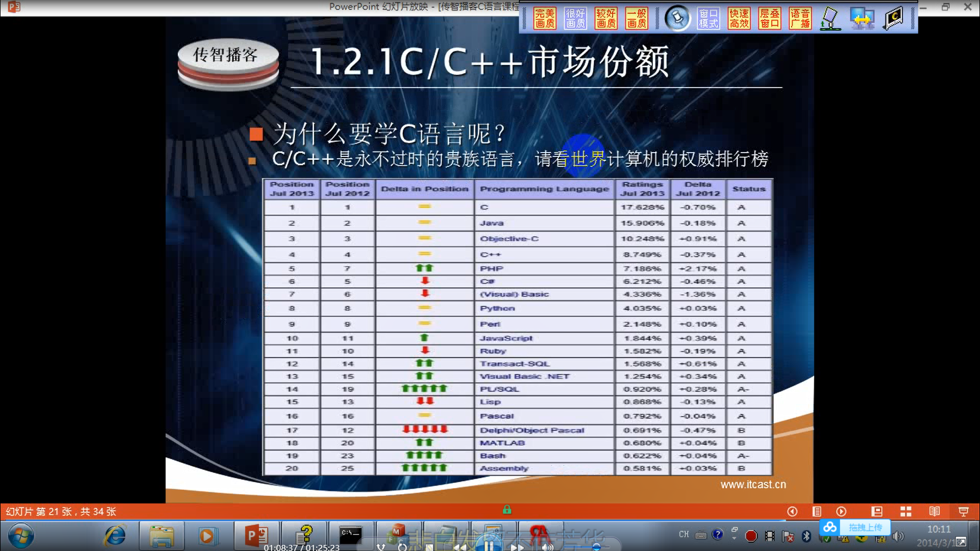Switch to 窗口模式 window mode
This screenshot has width=980, height=551.
(708, 18)
